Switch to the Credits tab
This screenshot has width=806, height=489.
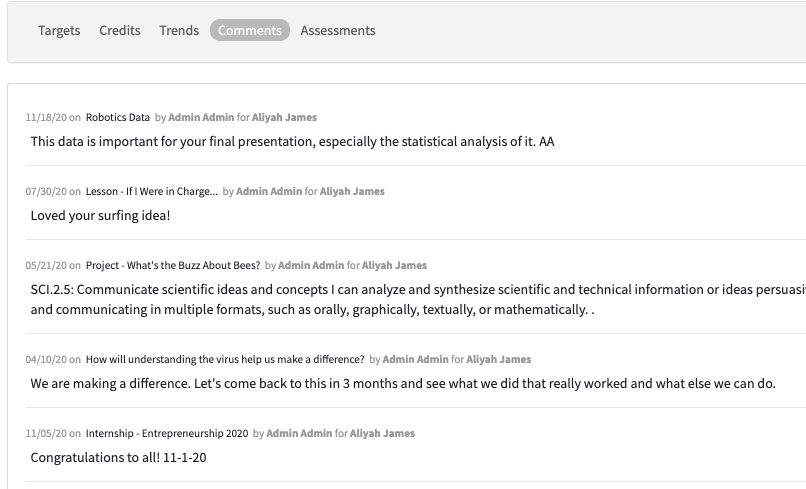tap(120, 30)
